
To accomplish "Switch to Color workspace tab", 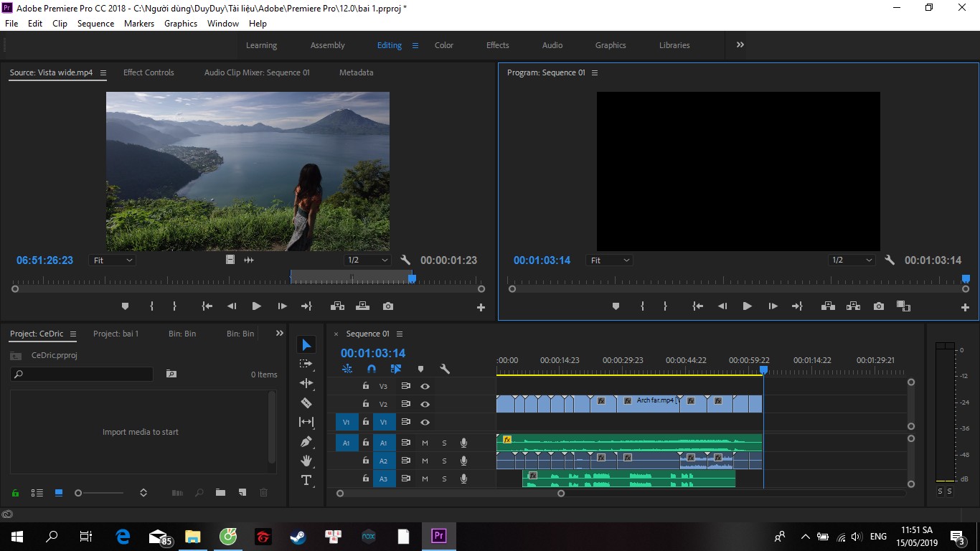I will pyautogui.click(x=444, y=45).
